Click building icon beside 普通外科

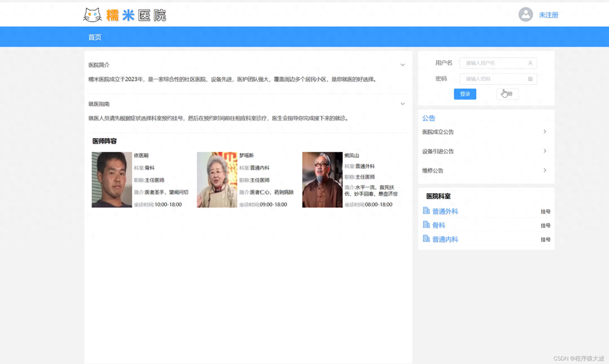point(426,211)
